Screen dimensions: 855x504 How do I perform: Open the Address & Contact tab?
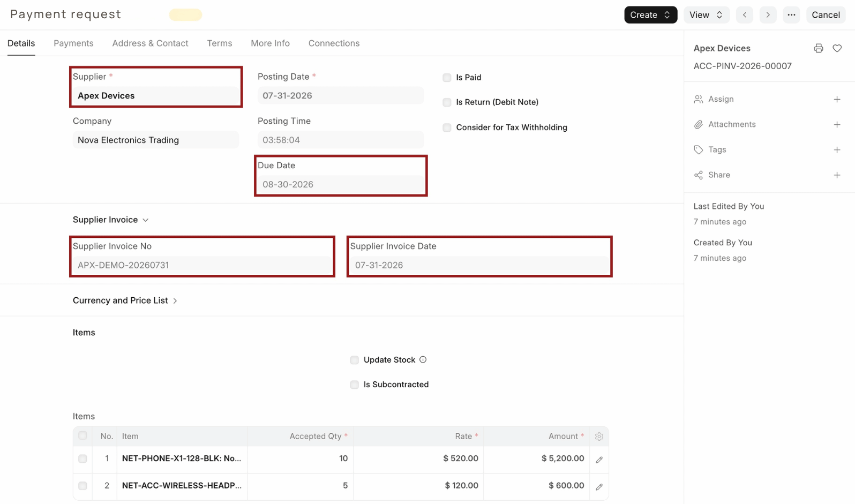[150, 43]
